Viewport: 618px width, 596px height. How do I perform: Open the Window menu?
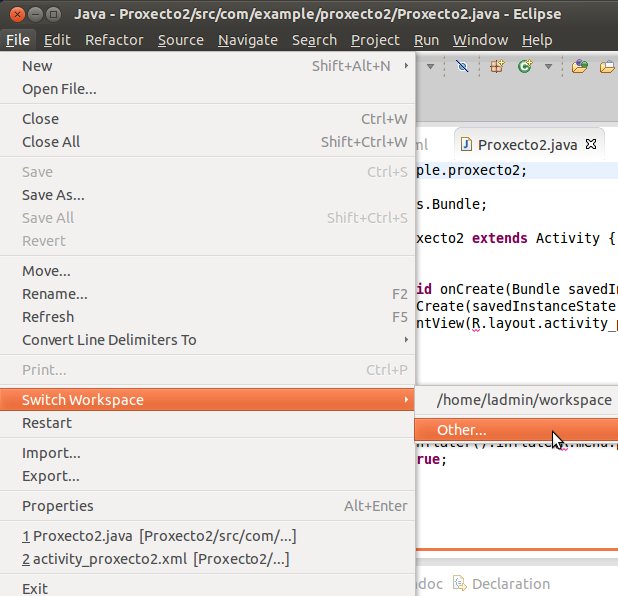click(x=480, y=40)
